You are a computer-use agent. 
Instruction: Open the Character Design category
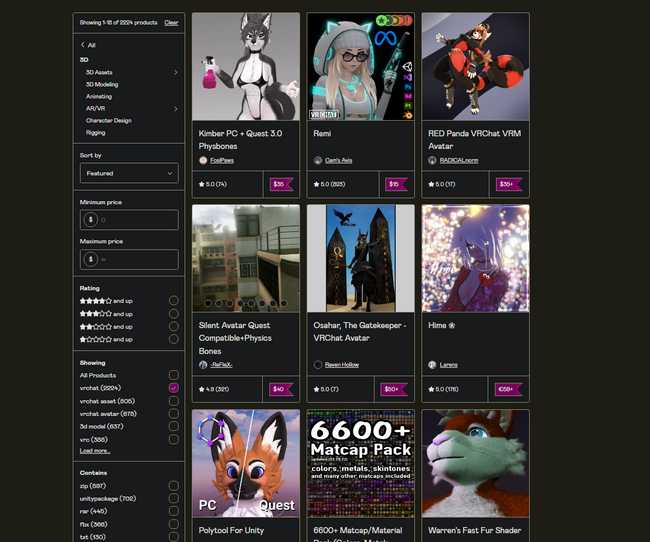tap(109, 120)
